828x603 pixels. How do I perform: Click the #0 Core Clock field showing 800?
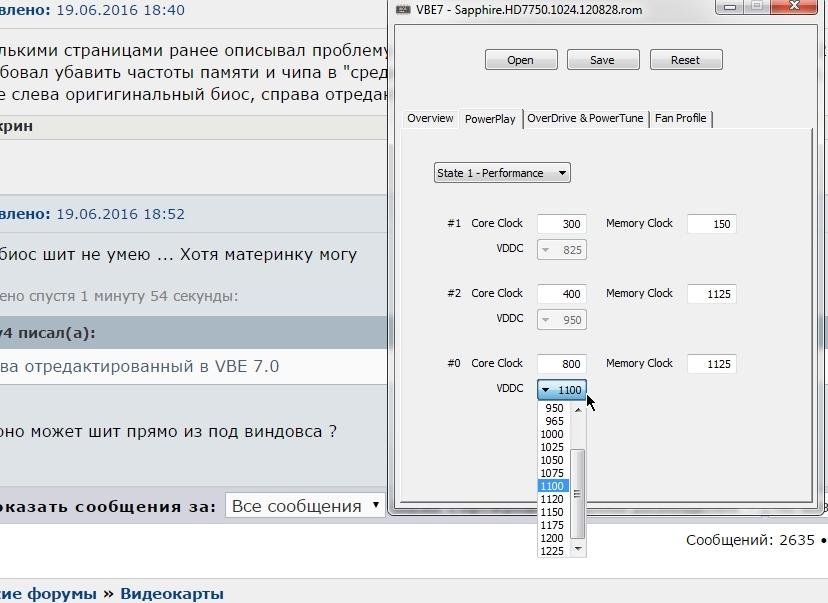(561, 364)
